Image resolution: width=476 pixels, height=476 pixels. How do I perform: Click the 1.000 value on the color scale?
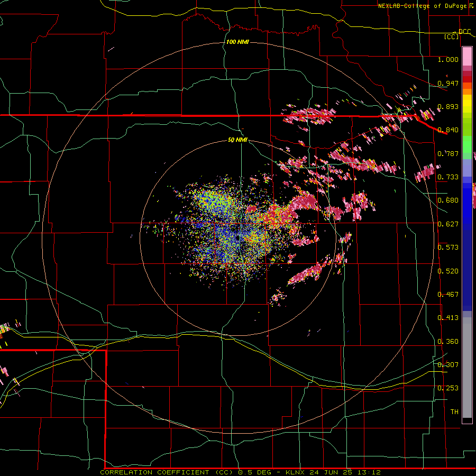point(448,59)
